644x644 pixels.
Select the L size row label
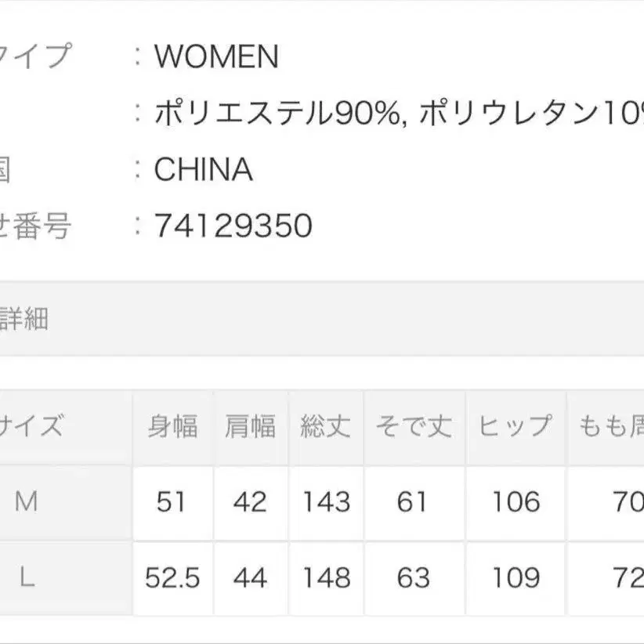coord(27,578)
